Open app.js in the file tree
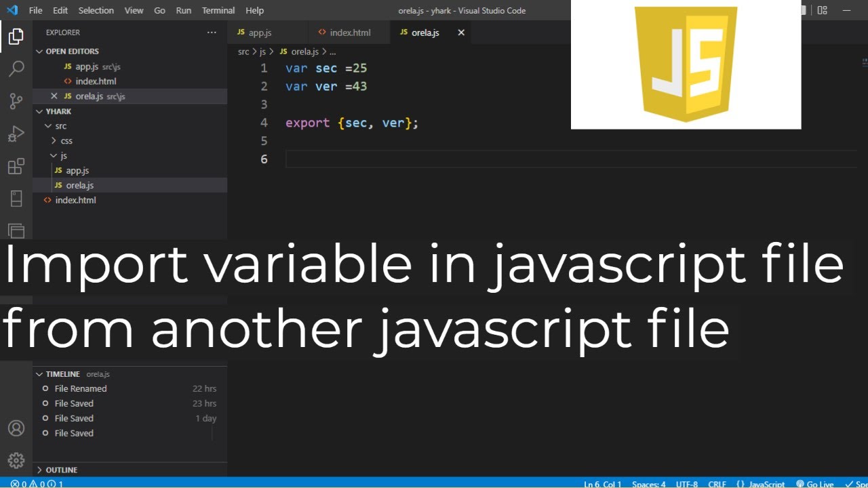Screen dimensions: 868x488 pos(130,171)
